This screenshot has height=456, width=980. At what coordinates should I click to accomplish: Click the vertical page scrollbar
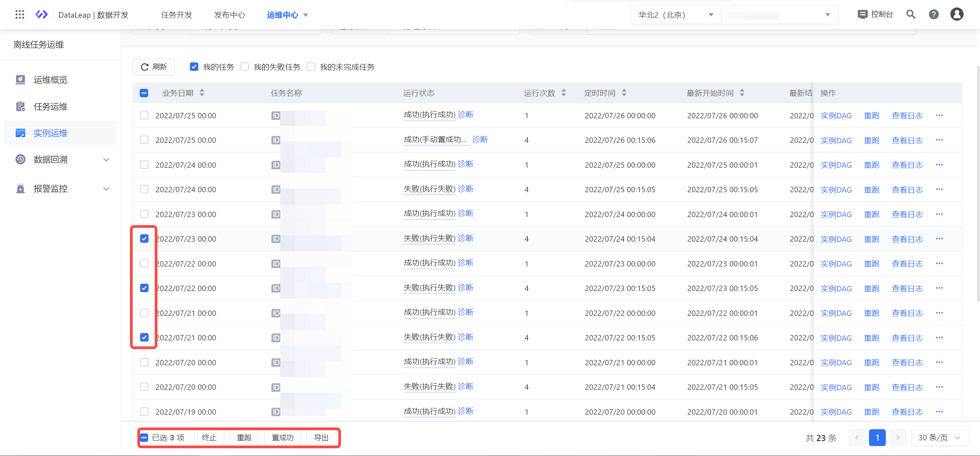coord(978,184)
